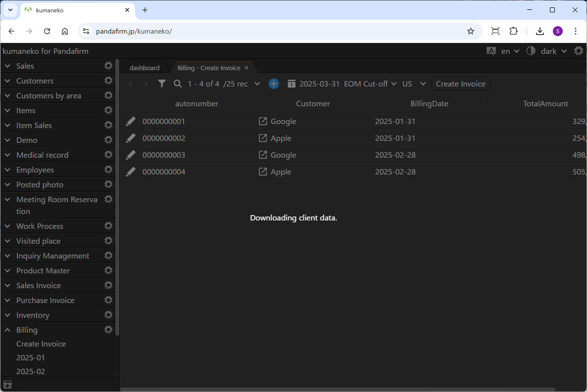This screenshot has width=587, height=392.
Task: Click the magnifier search icon
Action: click(178, 84)
